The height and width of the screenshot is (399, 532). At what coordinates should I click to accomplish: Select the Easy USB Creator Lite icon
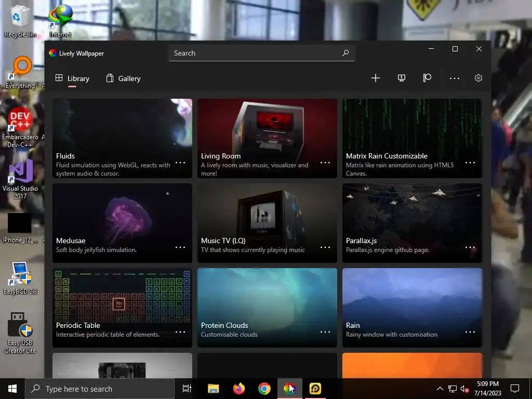(x=20, y=333)
